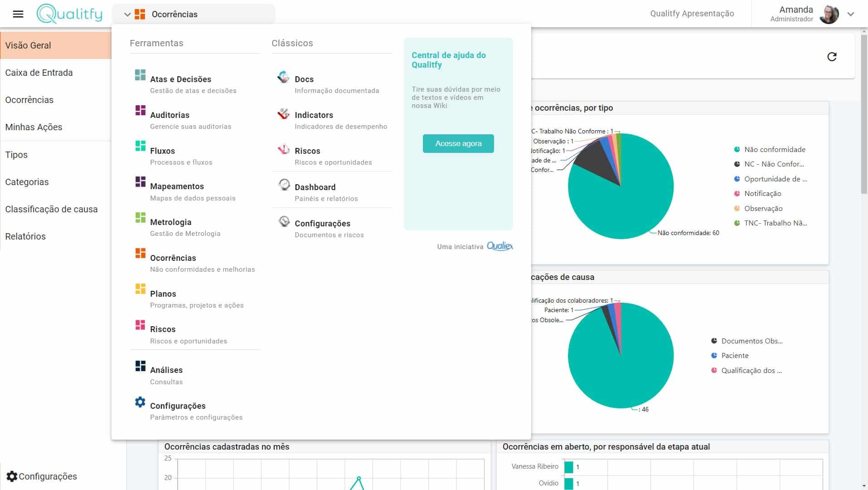Open the classic Docs icon
Viewport: 868px width, 490px height.
283,77
